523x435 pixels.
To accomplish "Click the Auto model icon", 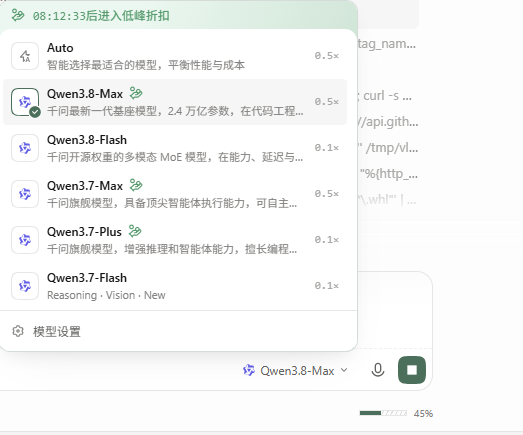I will 25,56.
